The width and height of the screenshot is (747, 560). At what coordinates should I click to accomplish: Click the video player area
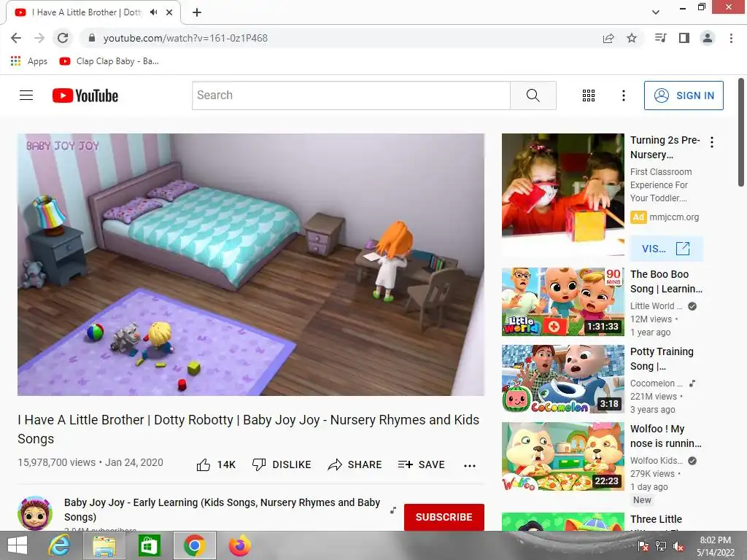251,264
